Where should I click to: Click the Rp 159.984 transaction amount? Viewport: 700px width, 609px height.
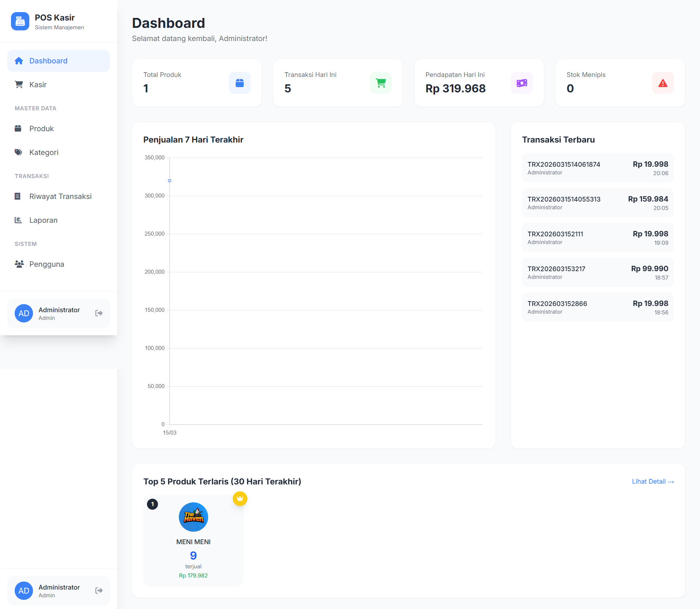648,199
